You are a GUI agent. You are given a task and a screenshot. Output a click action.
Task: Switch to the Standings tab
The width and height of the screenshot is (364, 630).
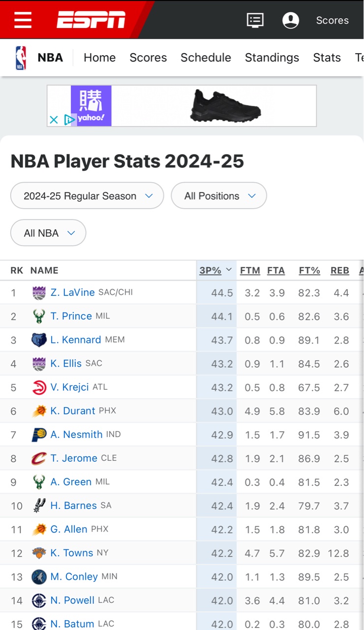[272, 58]
